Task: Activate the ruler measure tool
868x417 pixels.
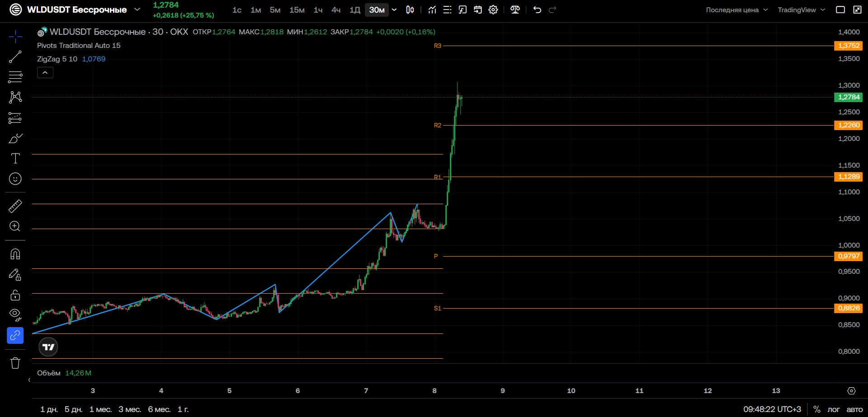Action: click(x=15, y=206)
